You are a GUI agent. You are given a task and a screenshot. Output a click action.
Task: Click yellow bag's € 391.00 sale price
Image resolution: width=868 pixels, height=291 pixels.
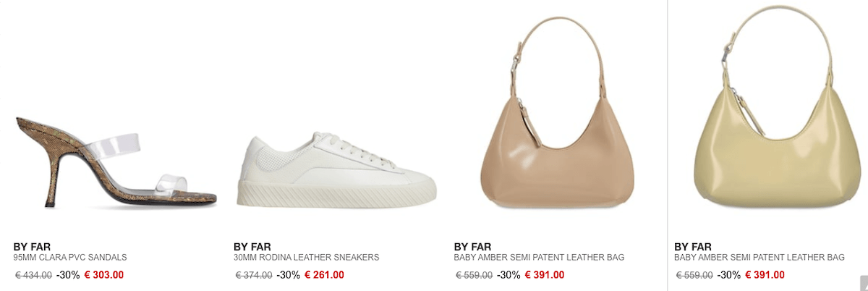(x=765, y=275)
